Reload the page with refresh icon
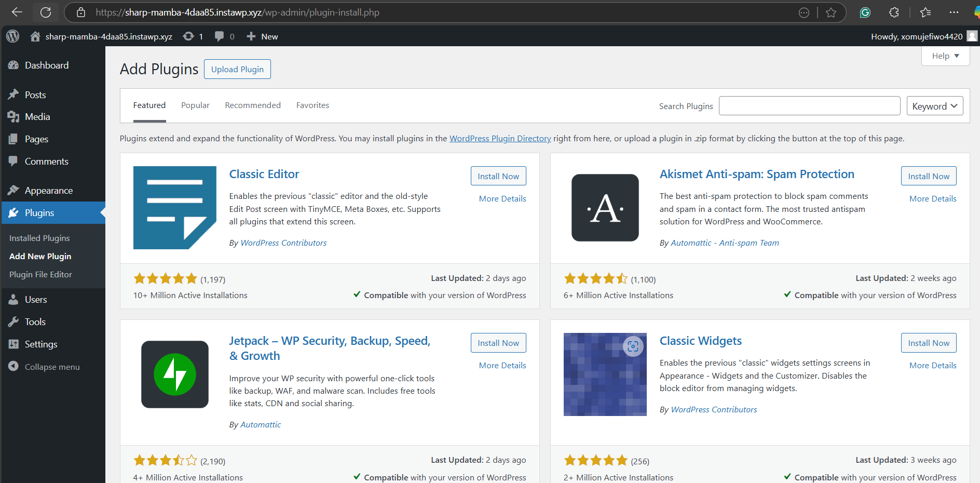The image size is (980, 483). click(46, 12)
